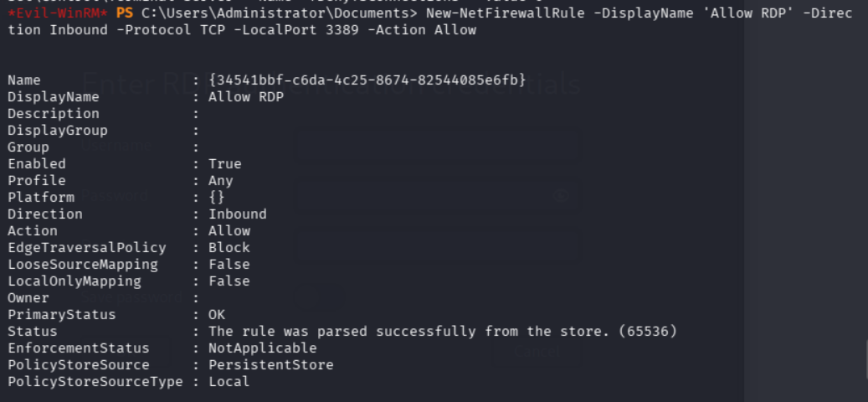
Task: Click the EnforcementStatus value NotApplicable
Action: pos(262,348)
